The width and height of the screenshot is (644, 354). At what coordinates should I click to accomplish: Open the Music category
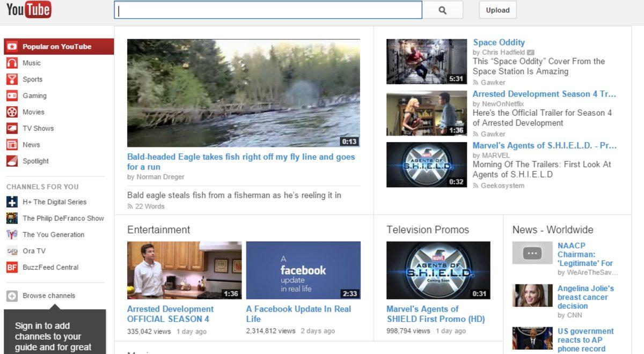pos(32,63)
